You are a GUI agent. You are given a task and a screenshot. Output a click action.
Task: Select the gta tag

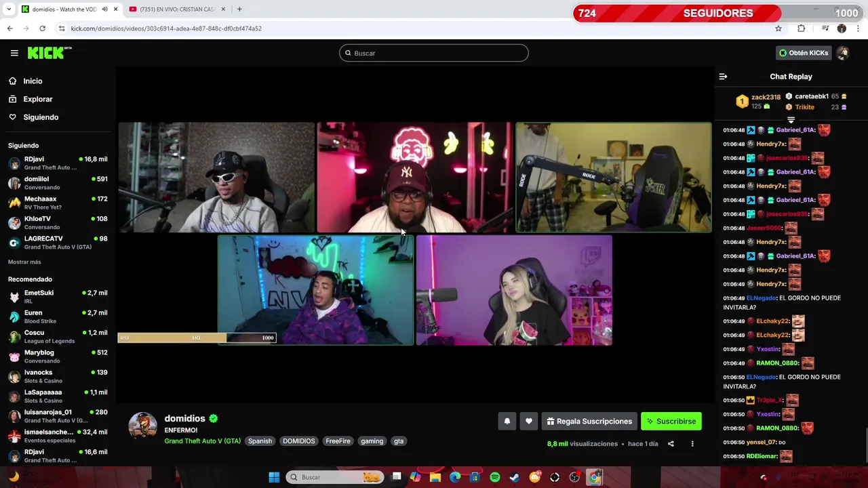coord(399,441)
